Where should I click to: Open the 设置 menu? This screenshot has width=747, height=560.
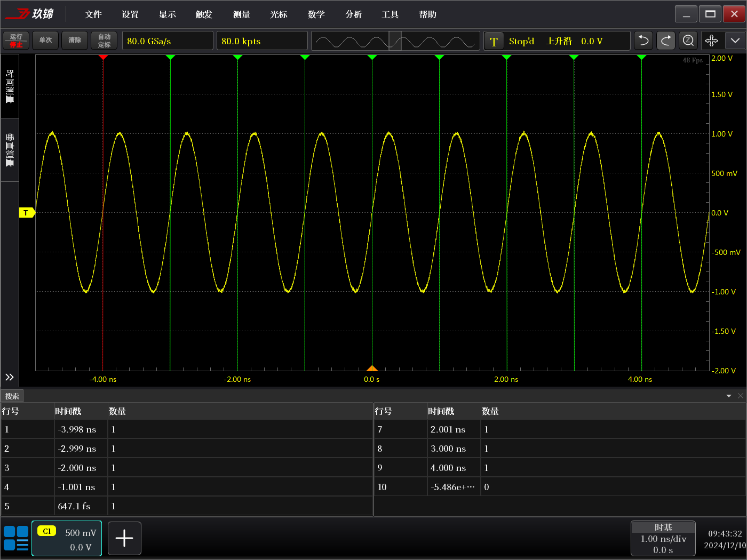coord(130,14)
